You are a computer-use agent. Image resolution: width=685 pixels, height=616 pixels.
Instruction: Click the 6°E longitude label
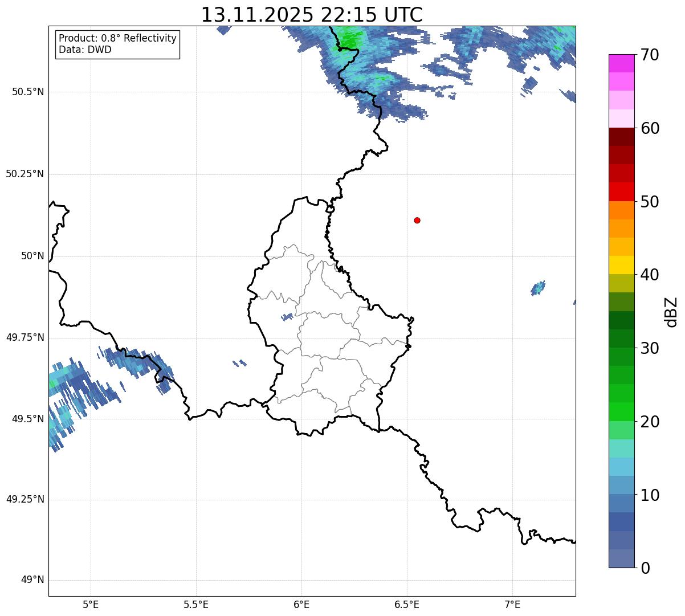[x=301, y=605]
